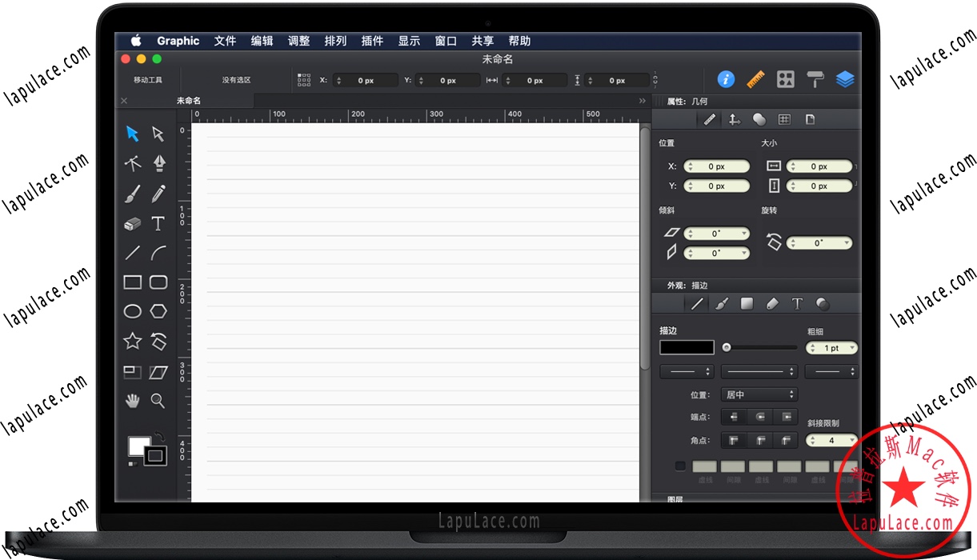Select the Text tool
Viewport: 977px width, 560px height.
[x=158, y=225]
